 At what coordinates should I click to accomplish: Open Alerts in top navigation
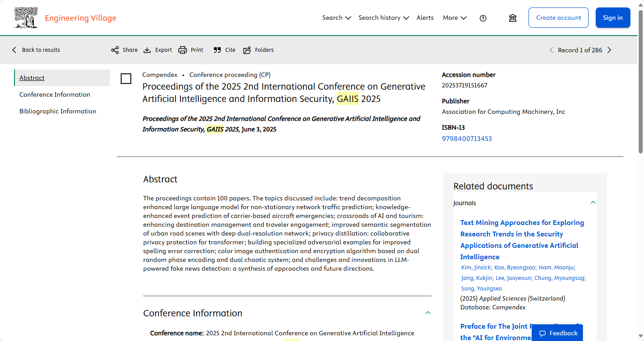pos(425,18)
